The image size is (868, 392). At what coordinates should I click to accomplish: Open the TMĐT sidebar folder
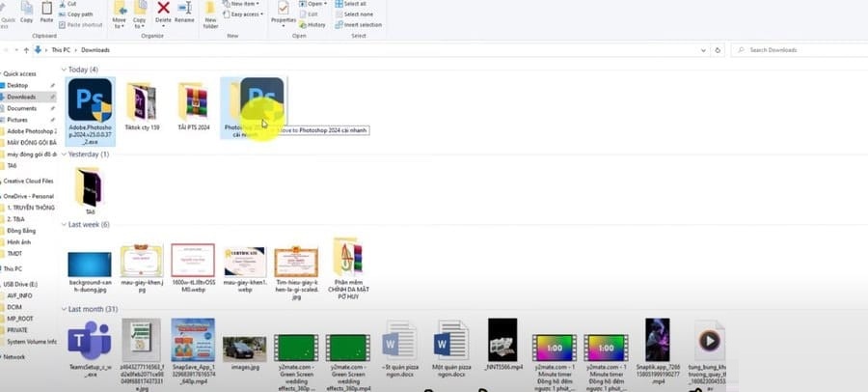pos(14,253)
